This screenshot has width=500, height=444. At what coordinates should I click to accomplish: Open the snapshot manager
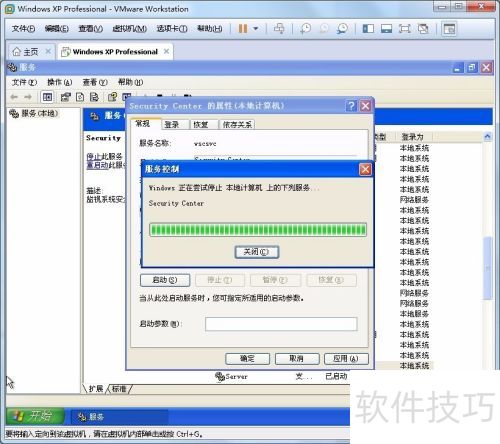(342, 29)
